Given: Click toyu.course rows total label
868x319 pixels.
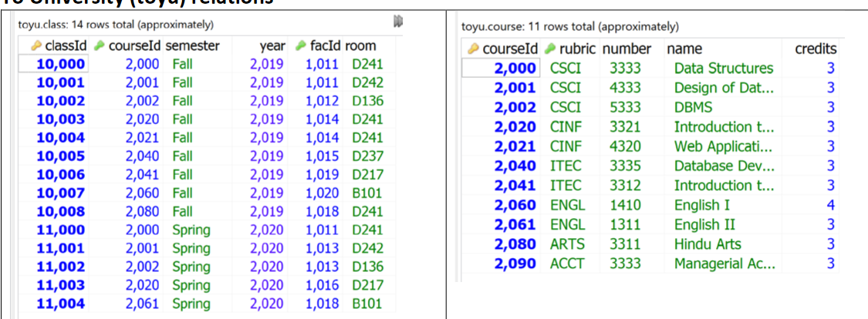Looking at the screenshot, I should [x=570, y=27].
